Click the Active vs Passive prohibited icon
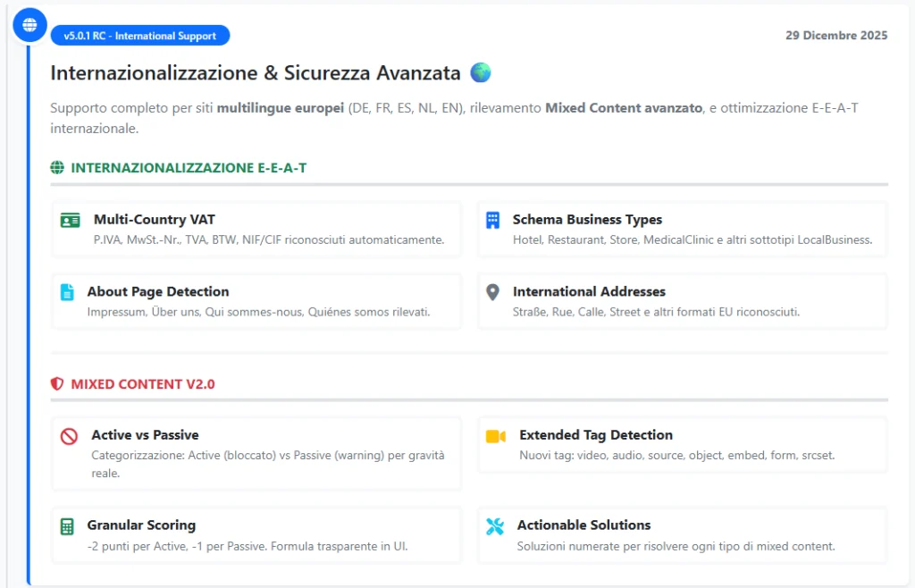The height and width of the screenshot is (588, 915). 69,436
